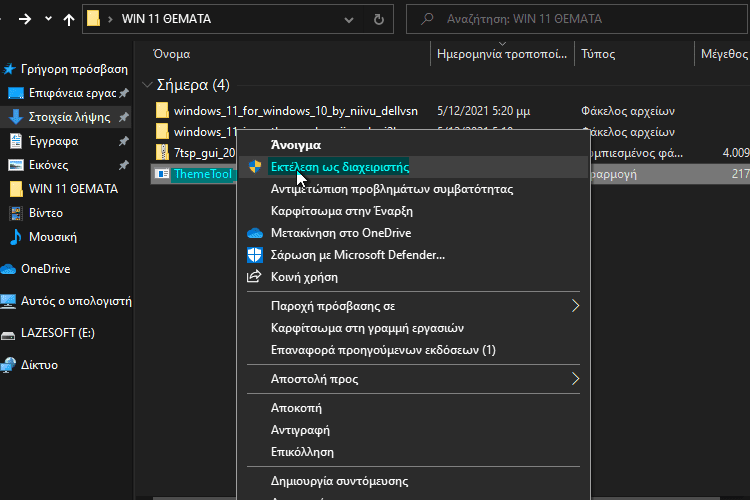Open Στοιχεία λήψης in sidebar

(x=69, y=117)
